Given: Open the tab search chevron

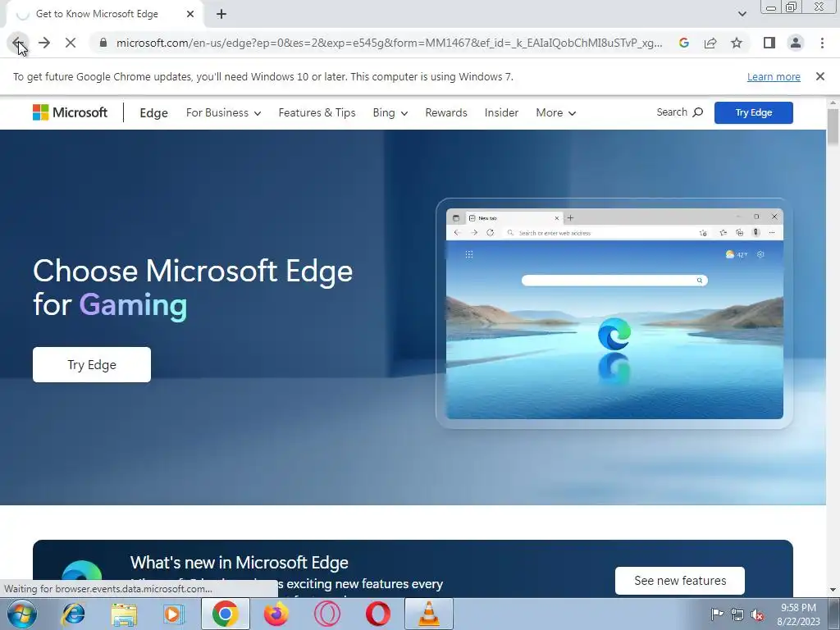Looking at the screenshot, I should [742, 14].
